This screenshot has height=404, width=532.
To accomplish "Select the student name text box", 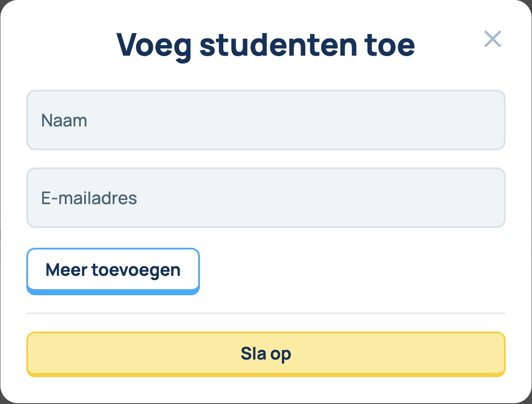I will (x=266, y=120).
